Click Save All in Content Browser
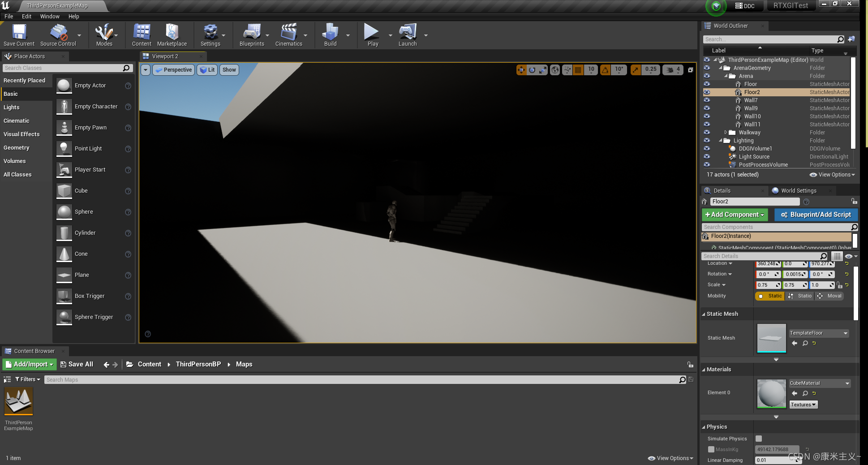868x465 pixels. [x=77, y=365]
